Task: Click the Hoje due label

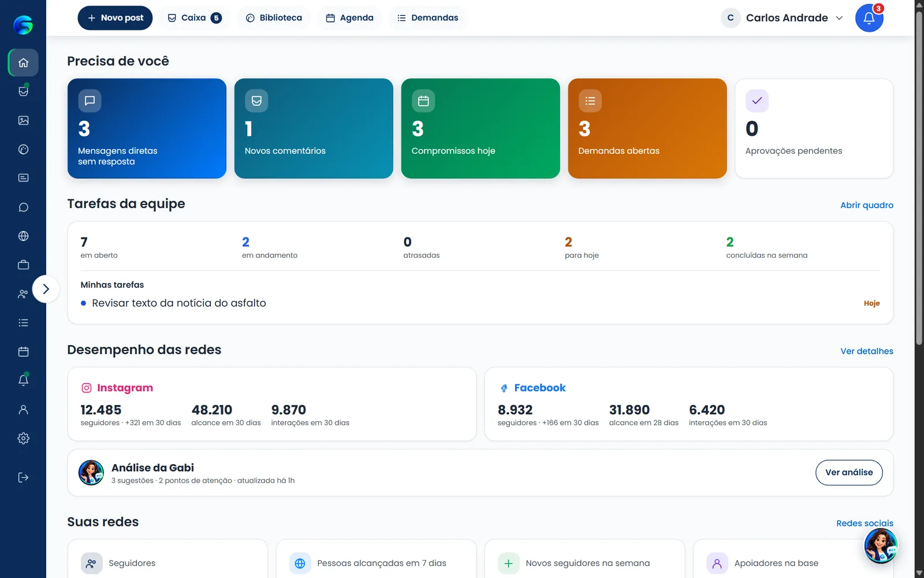Action: point(872,303)
